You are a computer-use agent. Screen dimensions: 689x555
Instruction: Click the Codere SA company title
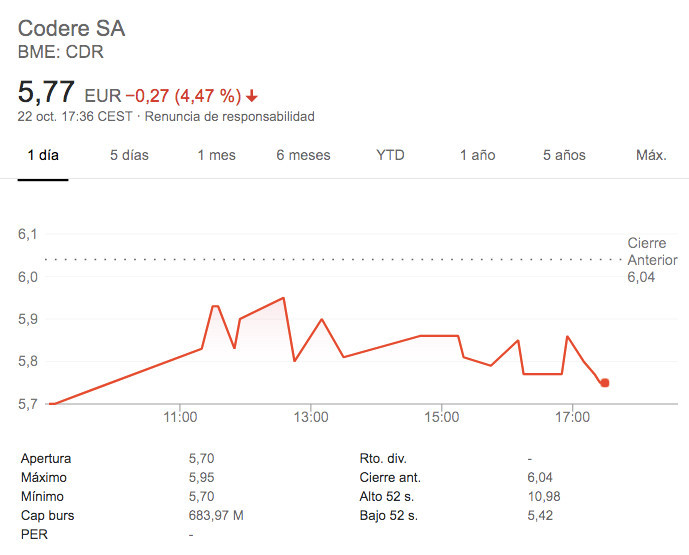click(72, 29)
